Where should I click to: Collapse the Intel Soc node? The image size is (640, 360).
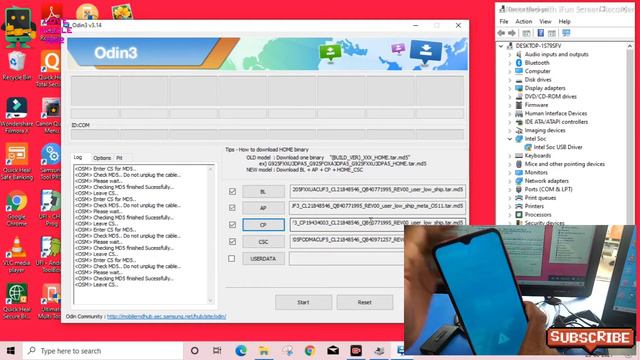tap(510, 139)
